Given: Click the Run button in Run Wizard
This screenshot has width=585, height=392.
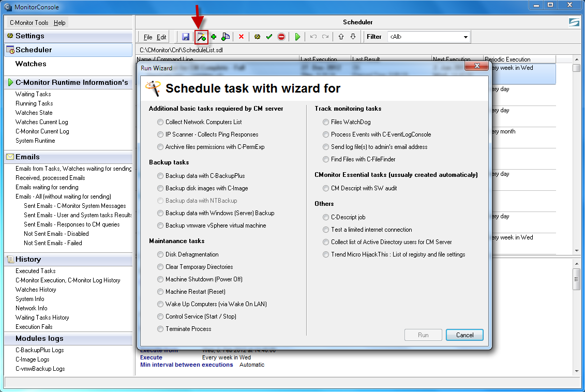Looking at the screenshot, I should click(x=423, y=335).
